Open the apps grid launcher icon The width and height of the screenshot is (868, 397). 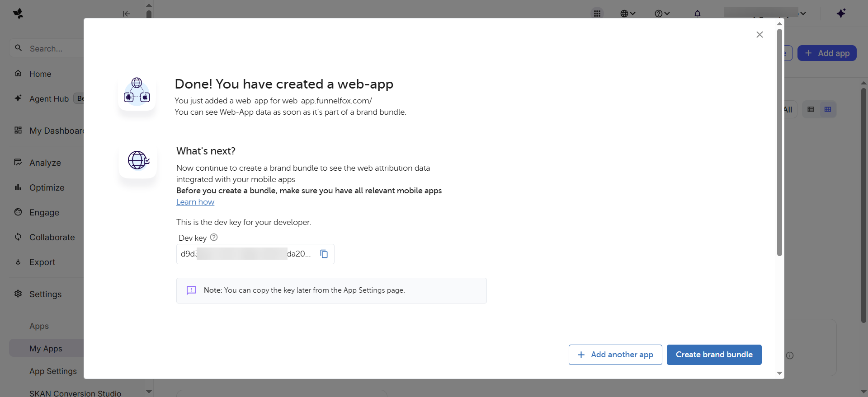coord(597,14)
